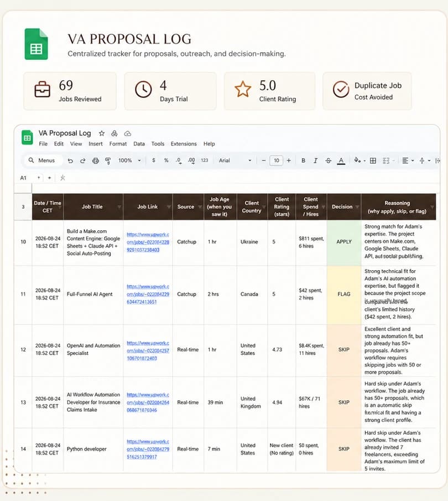Open filter arrow on Client Spend / Hires column

click(323, 207)
